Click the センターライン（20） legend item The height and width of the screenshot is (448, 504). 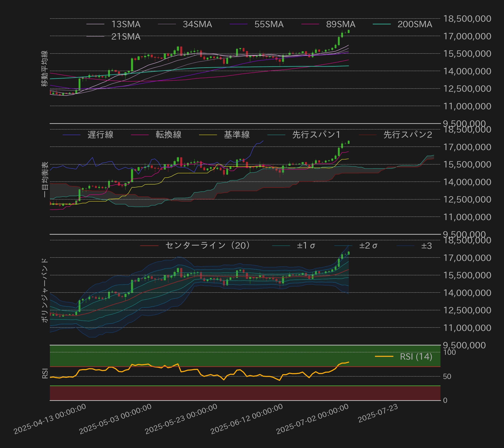pyautogui.click(x=207, y=246)
